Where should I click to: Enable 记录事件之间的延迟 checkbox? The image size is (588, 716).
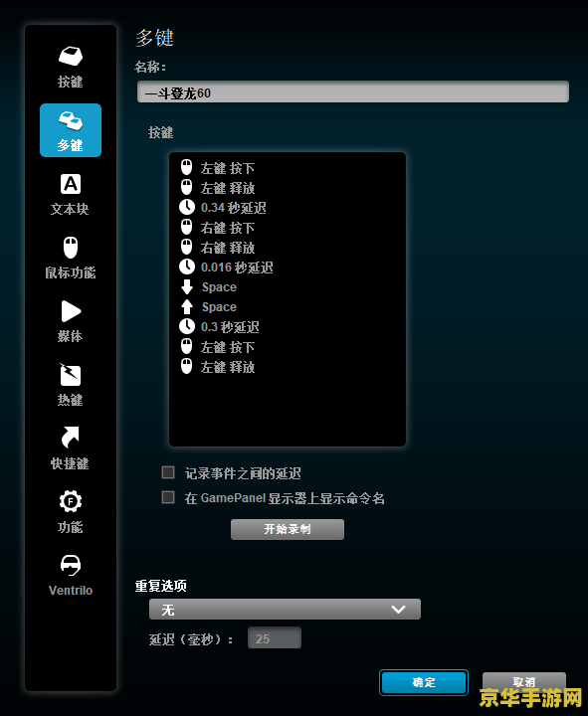point(168,472)
